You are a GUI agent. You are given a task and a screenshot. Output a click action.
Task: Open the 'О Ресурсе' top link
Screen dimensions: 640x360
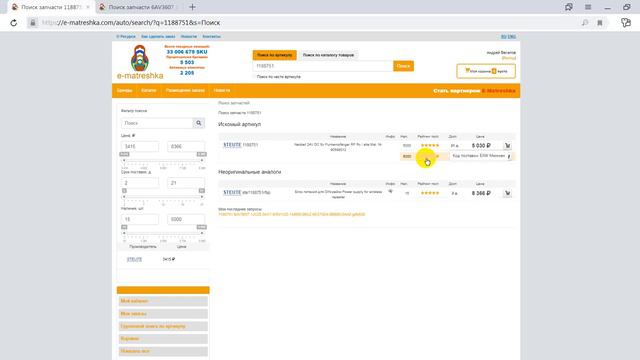click(126, 37)
